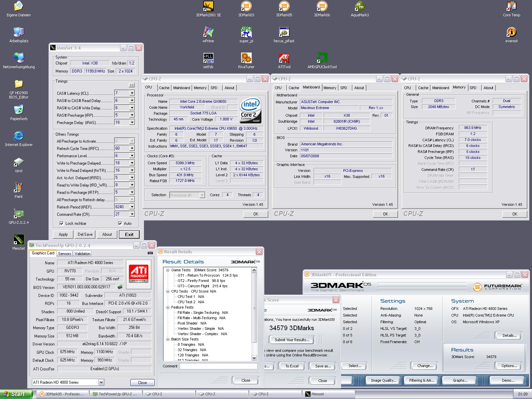The height and width of the screenshot is (399, 532).
Task: Open the GPU-Z graphics card selection dropdown
Action: tap(101, 382)
